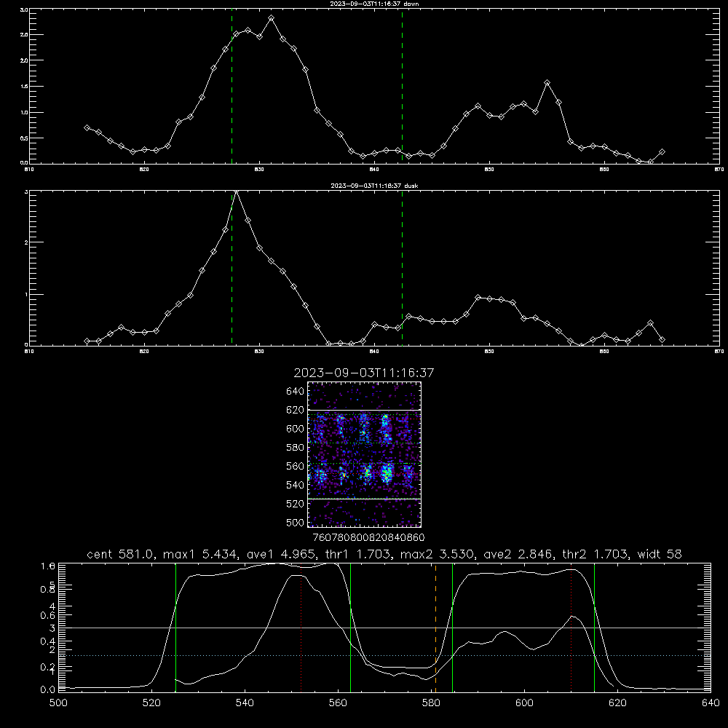Click the 640 label on bottom plot x-axis
Screen dimensions: 728x728
tap(711, 703)
